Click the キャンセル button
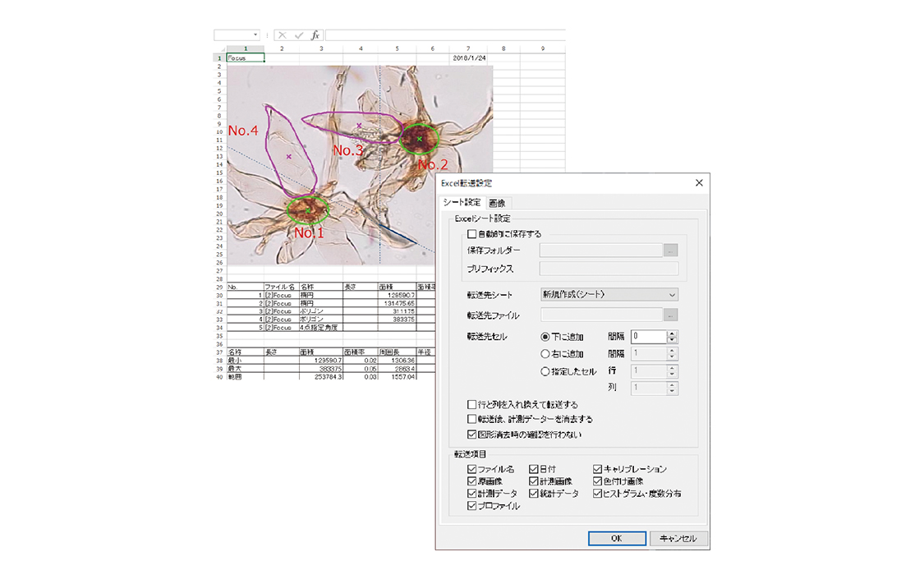 [678, 538]
